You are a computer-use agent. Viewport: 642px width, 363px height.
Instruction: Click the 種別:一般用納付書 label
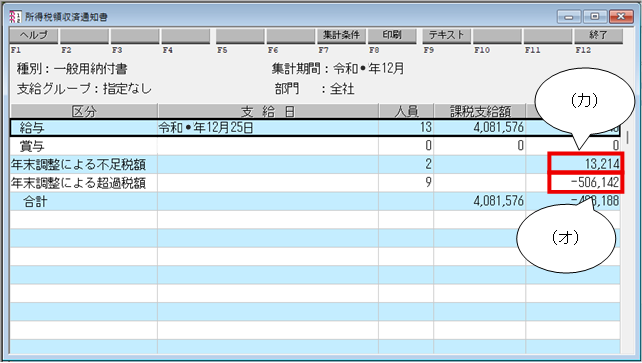point(72,69)
